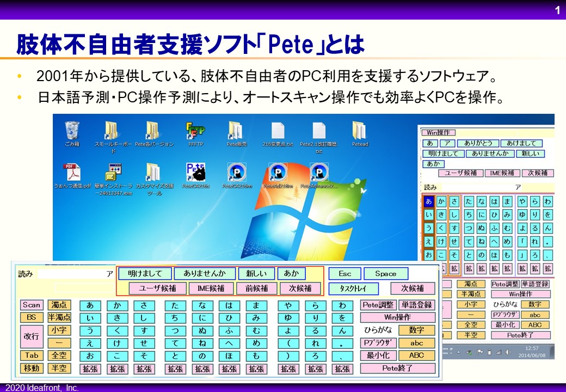Open the ごみ箱 recycle bin desktop icon
Screen dimensions: 566x392
pos(72,134)
